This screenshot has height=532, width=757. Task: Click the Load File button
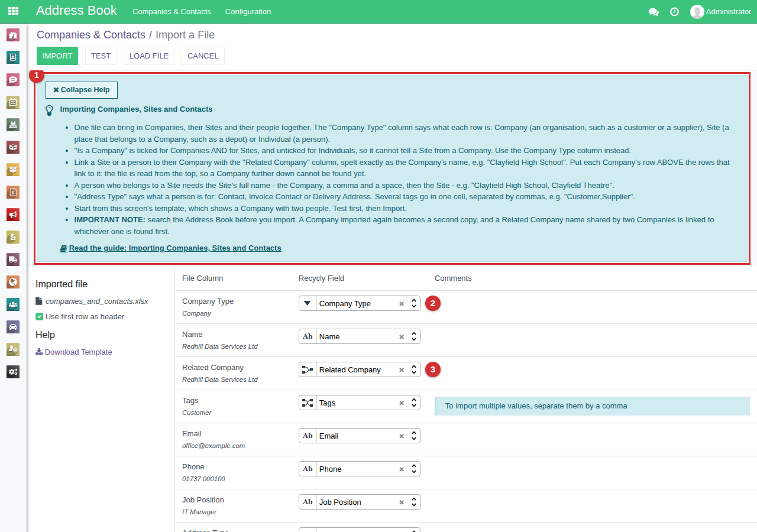pyautogui.click(x=149, y=56)
